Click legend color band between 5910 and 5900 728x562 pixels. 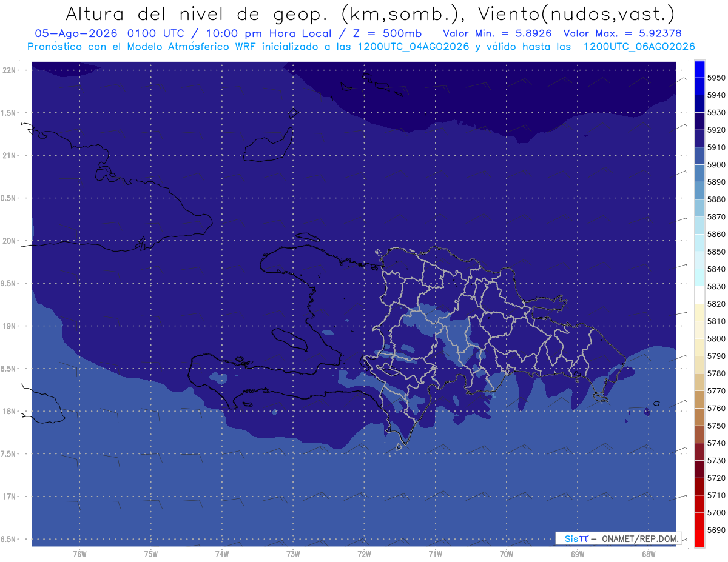coord(699,156)
